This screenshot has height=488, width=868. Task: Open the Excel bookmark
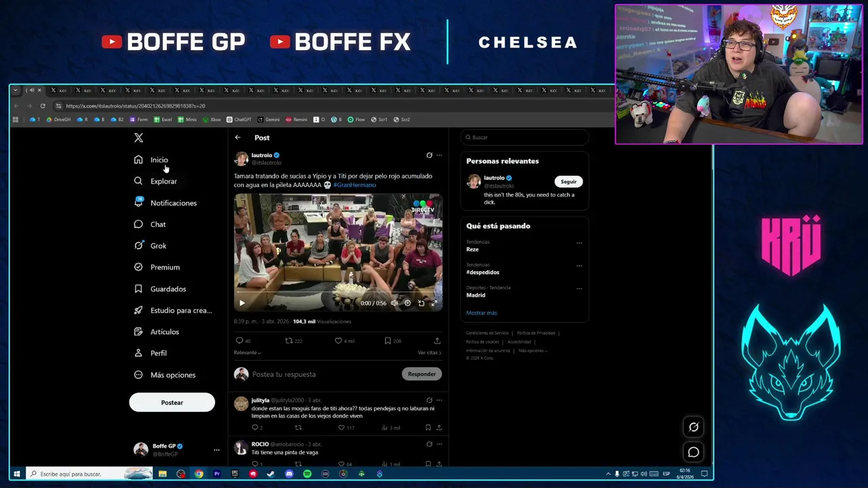(x=163, y=120)
